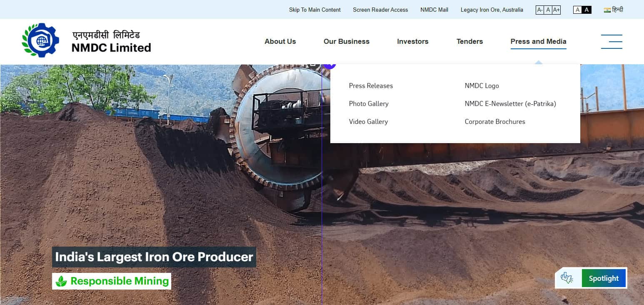Increase font size with A+ button
The width and height of the screenshot is (644, 305).
pos(557,10)
